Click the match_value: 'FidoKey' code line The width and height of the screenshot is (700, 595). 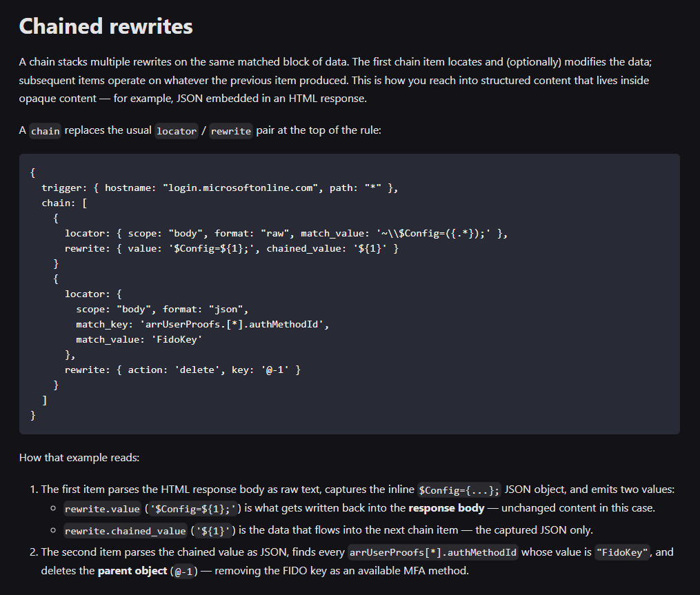click(x=139, y=340)
